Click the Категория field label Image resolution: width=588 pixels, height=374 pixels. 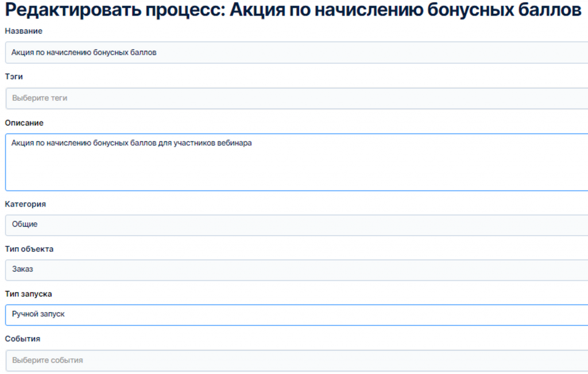pos(25,204)
